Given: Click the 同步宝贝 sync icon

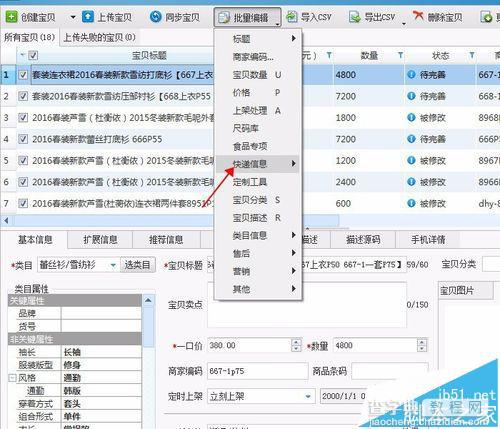Looking at the screenshot, I should 155,17.
